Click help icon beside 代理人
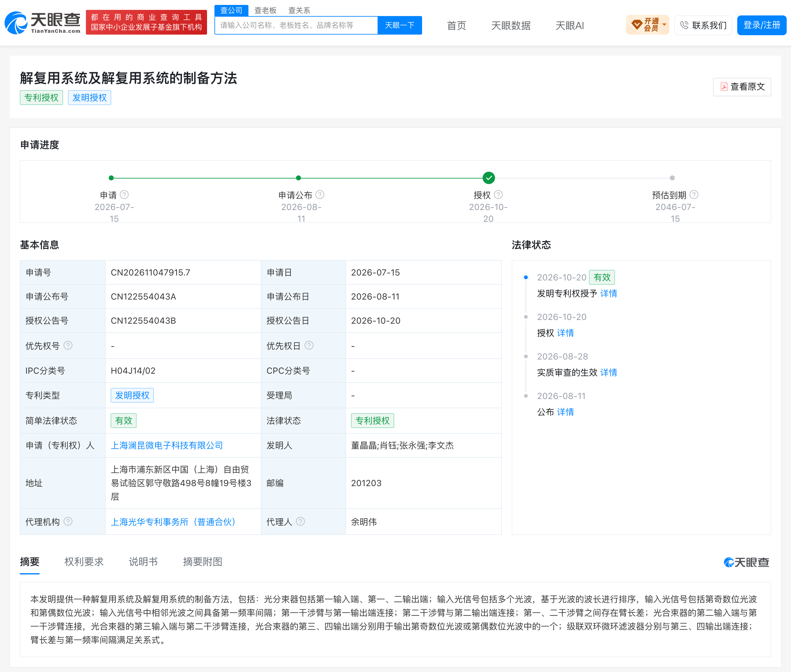The height and width of the screenshot is (672, 791). coord(300,522)
